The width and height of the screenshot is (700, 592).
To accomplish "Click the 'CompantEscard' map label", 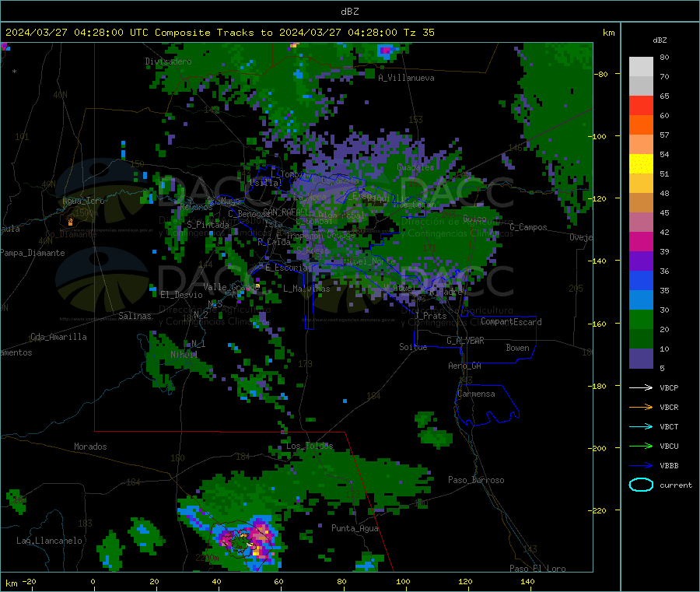I will pos(511,322).
